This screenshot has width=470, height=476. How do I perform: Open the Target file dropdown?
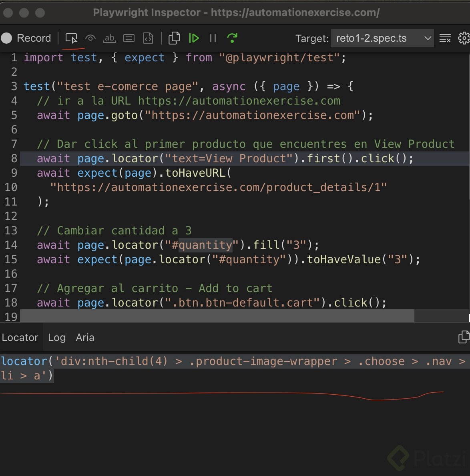click(x=382, y=38)
